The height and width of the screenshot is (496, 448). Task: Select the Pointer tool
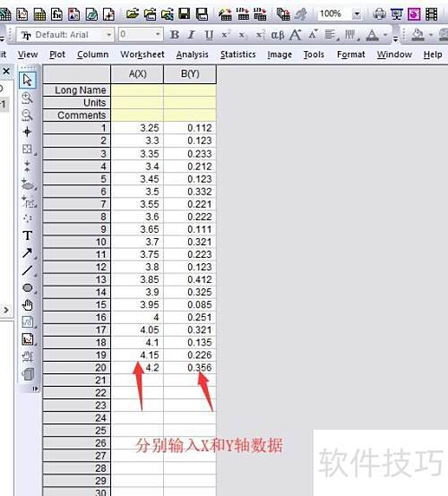27,80
